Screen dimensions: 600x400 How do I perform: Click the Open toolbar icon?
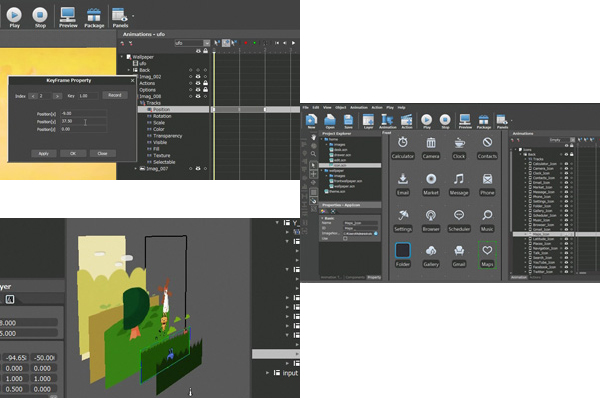click(329, 121)
